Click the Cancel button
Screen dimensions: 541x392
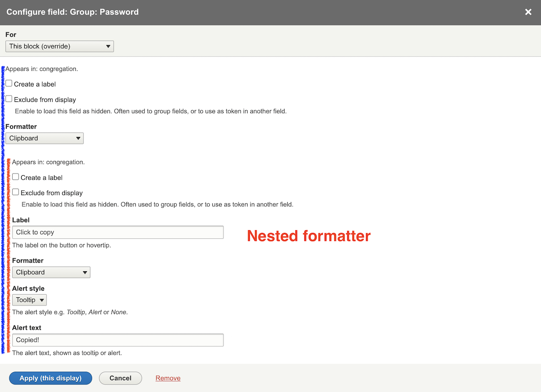point(120,378)
